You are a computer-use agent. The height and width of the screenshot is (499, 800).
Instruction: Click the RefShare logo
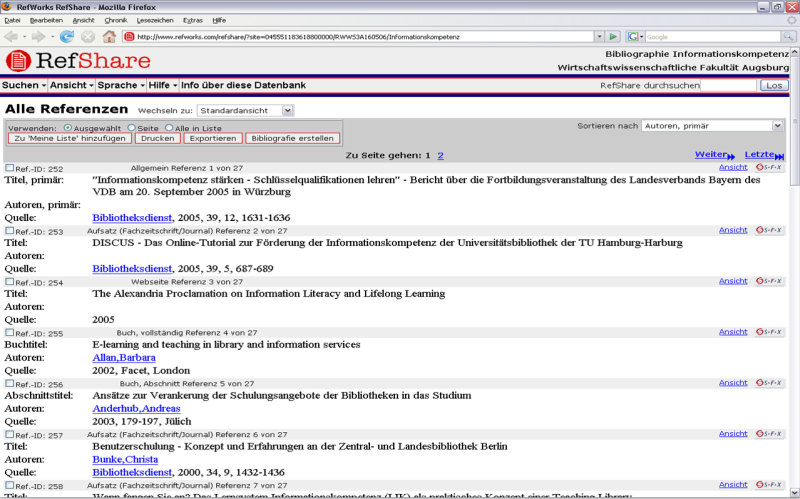tap(78, 61)
